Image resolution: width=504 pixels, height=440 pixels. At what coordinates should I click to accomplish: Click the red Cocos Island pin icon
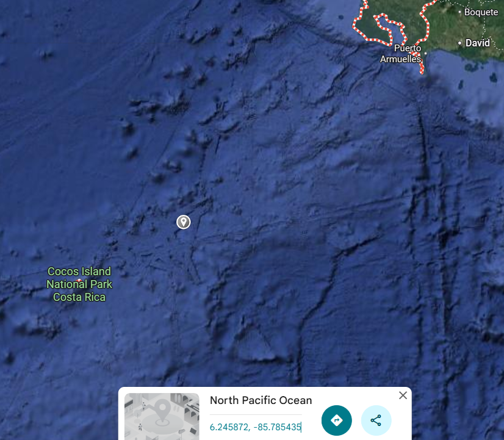point(79,281)
